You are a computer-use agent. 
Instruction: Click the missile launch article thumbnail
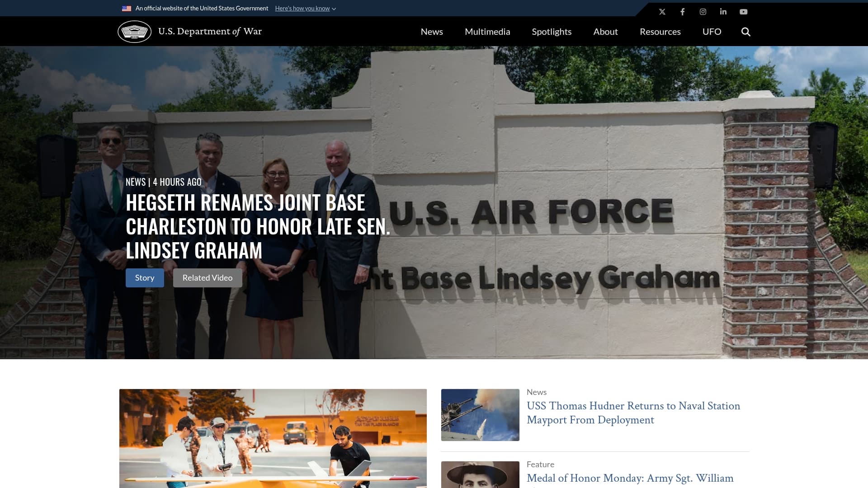[480, 415]
